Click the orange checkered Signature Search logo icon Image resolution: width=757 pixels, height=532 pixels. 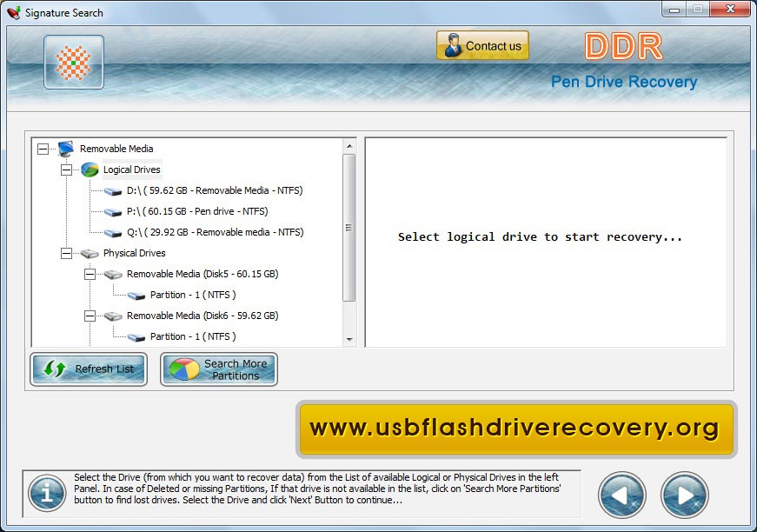pyautogui.click(x=74, y=63)
